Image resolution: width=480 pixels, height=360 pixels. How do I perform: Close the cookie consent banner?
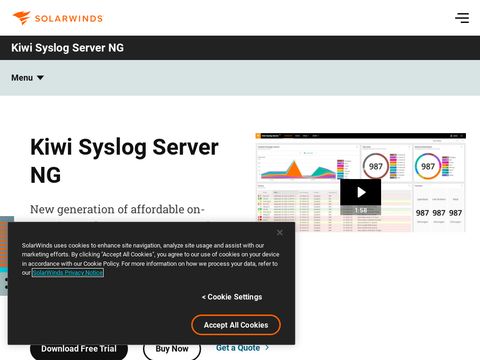pyautogui.click(x=280, y=233)
